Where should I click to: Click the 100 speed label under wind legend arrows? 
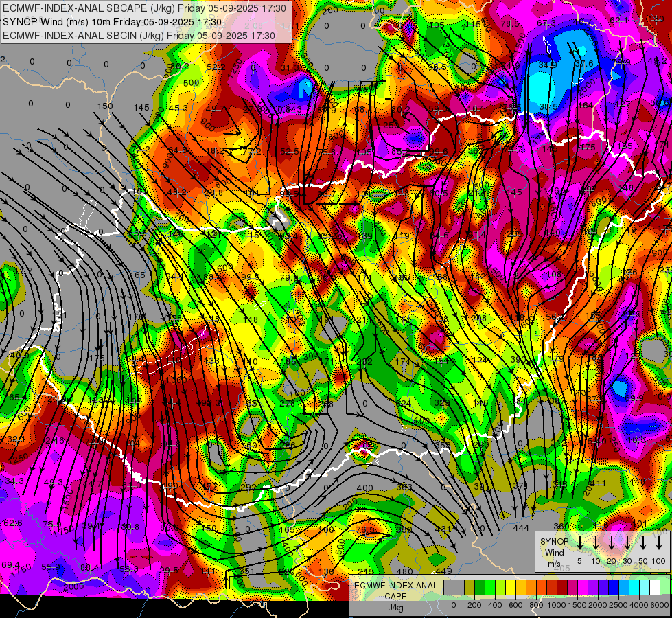(x=659, y=561)
